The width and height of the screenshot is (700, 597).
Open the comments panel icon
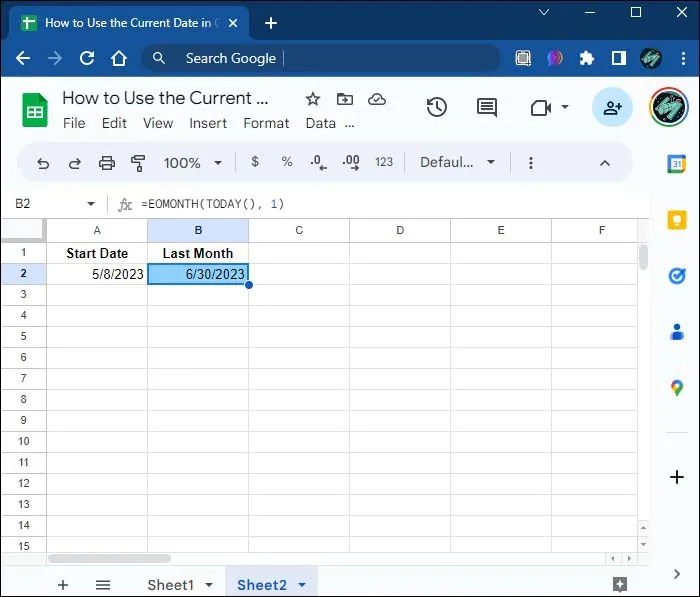pyautogui.click(x=487, y=107)
